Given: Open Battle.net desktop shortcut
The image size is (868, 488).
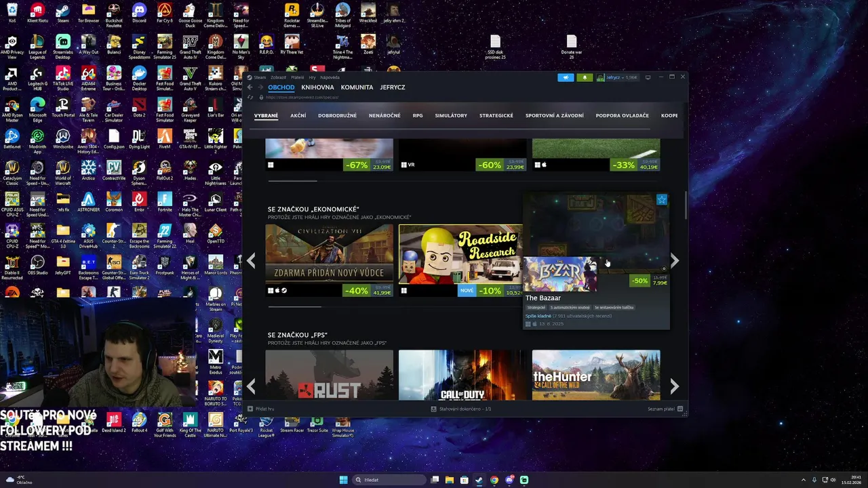Looking at the screenshot, I should [x=12, y=139].
